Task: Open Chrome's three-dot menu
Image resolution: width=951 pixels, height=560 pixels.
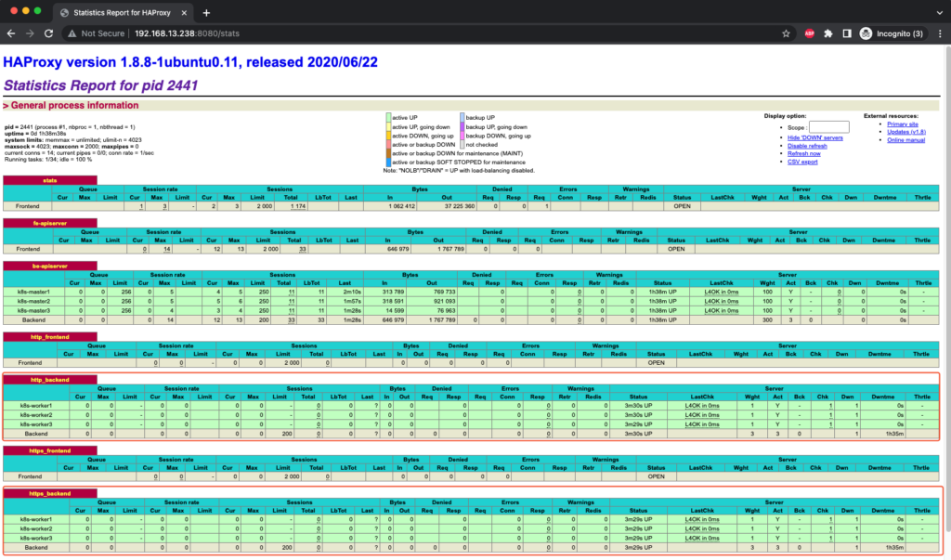Action: (940, 33)
